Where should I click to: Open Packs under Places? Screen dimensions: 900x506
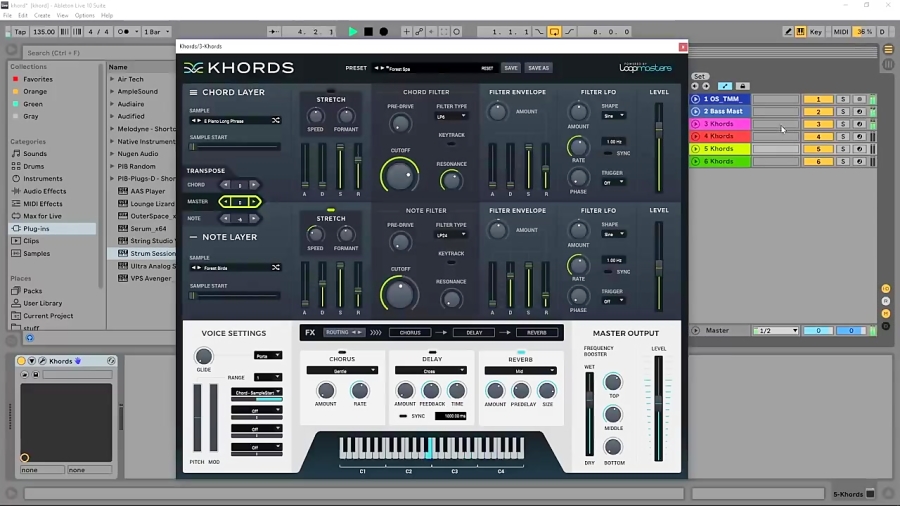click(32, 291)
